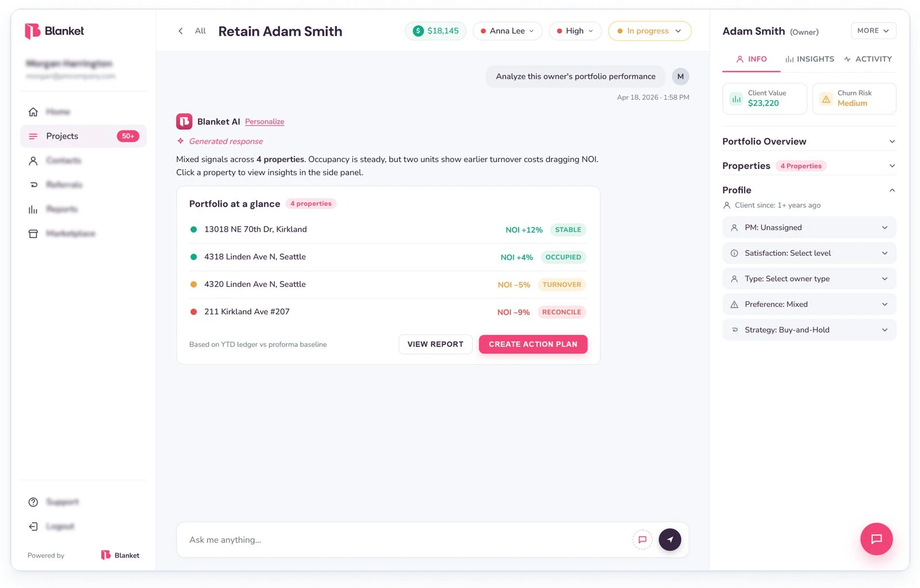
Task: Click the support question-mark icon
Action: (x=33, y=502)
